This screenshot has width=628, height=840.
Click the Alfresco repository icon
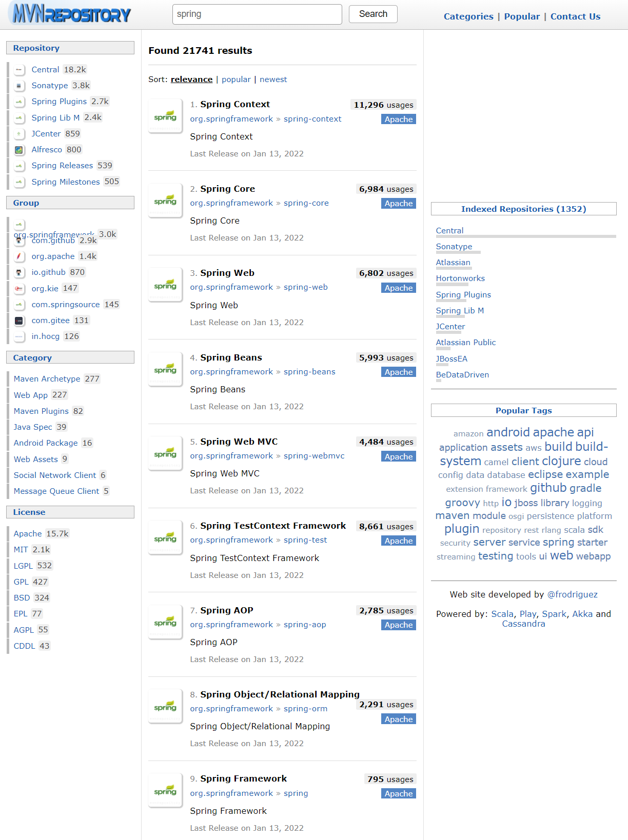(19, 150)
